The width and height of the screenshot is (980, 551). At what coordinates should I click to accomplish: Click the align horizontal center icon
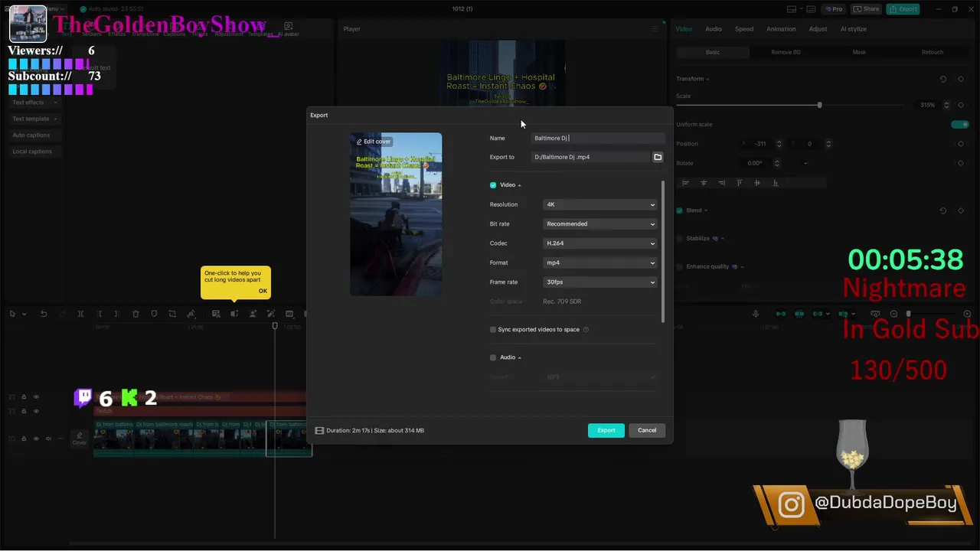click(x=704, y=183)
